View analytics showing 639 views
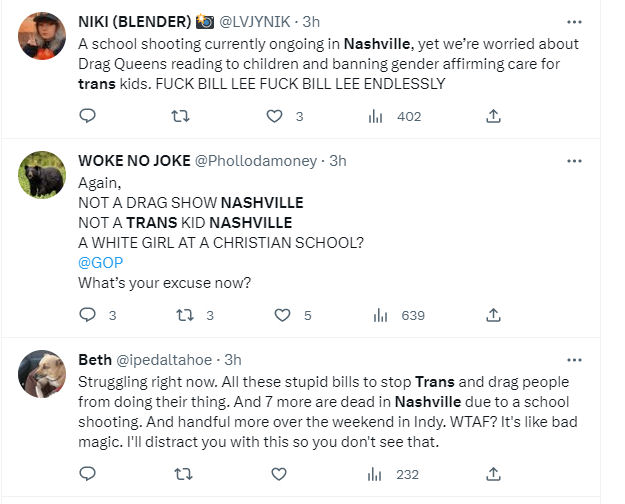This screenshot has height=504, width=625. coord(399,316)
